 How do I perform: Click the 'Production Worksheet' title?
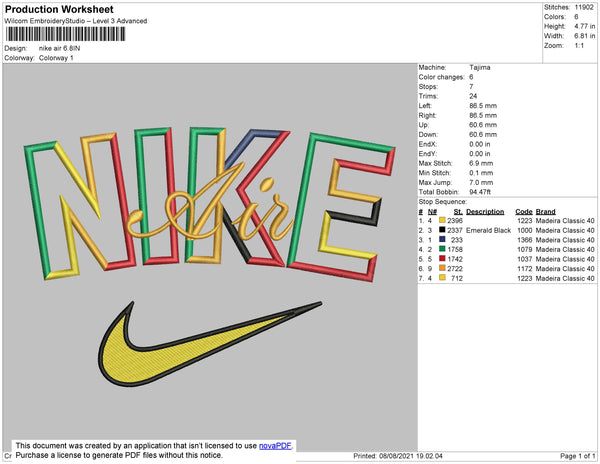pos(59,9)
